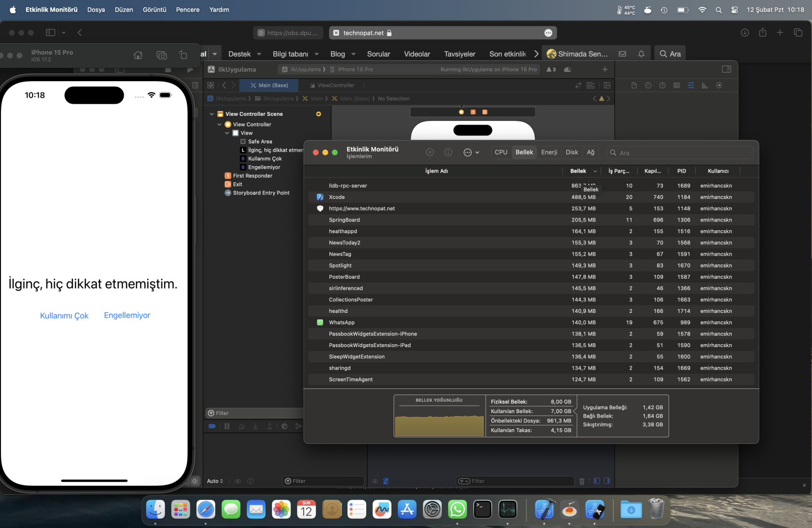The height and width of the screenshot is (528, 812).
Task: Open the Connections inspector in Xcode
Action: [719, 85]
